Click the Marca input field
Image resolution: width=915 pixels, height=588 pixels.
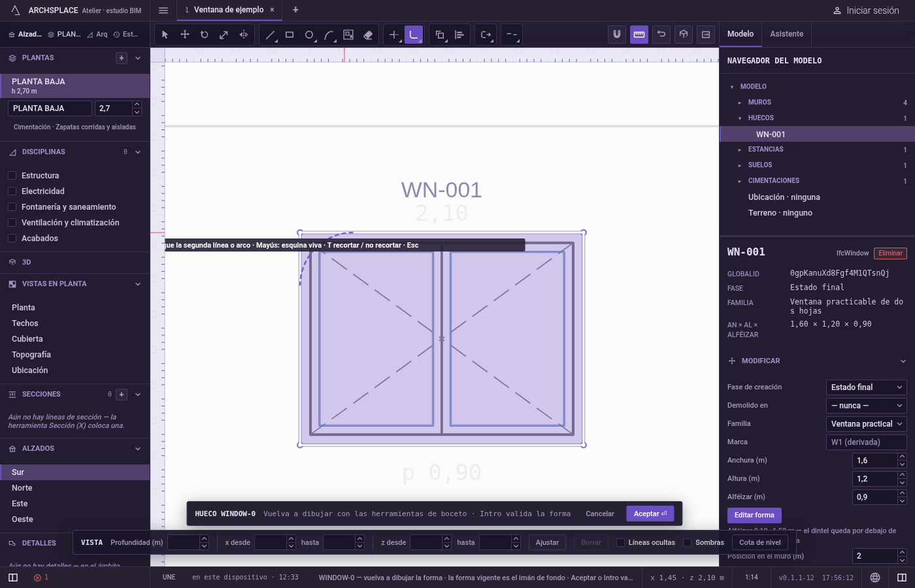(867, 442)
